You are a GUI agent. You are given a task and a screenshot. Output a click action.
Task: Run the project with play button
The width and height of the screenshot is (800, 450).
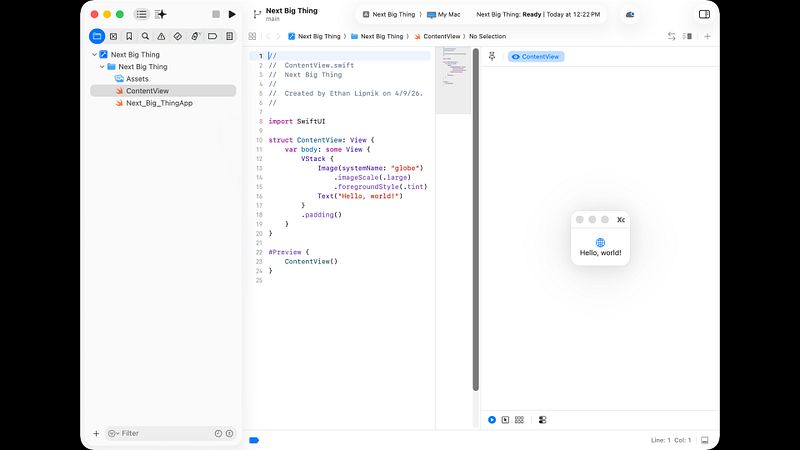click(x=232, y=14)
